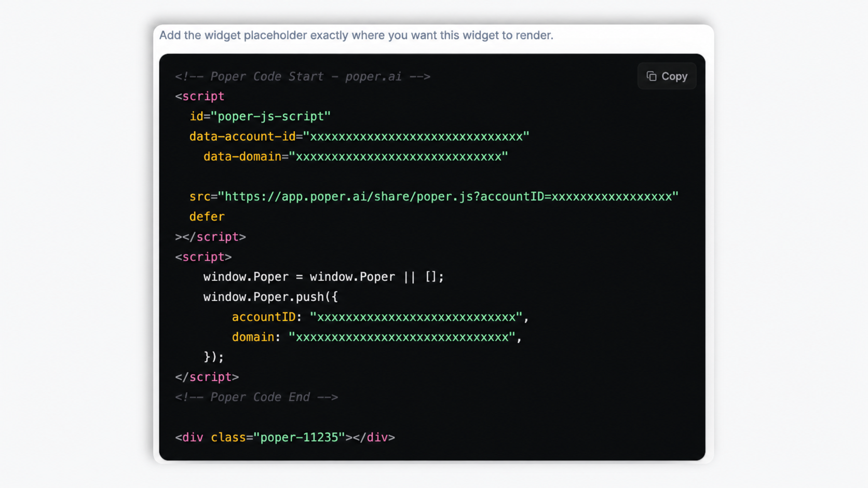Click the Copy button in the code block
This screenshot has height=488, width=868.
pyautogui.click(x=667, y=76)
